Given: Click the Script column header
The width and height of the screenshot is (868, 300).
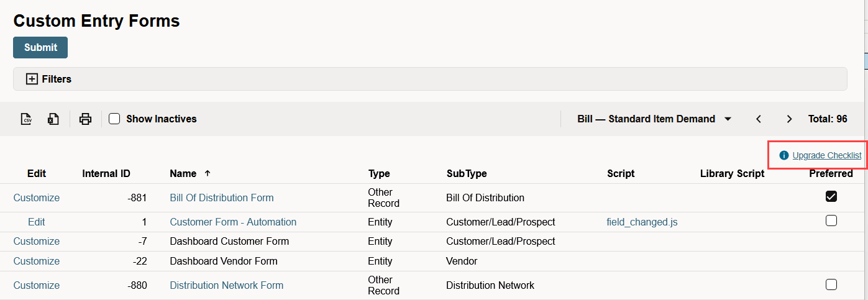Looking at the screenshot, I should 621,173.
